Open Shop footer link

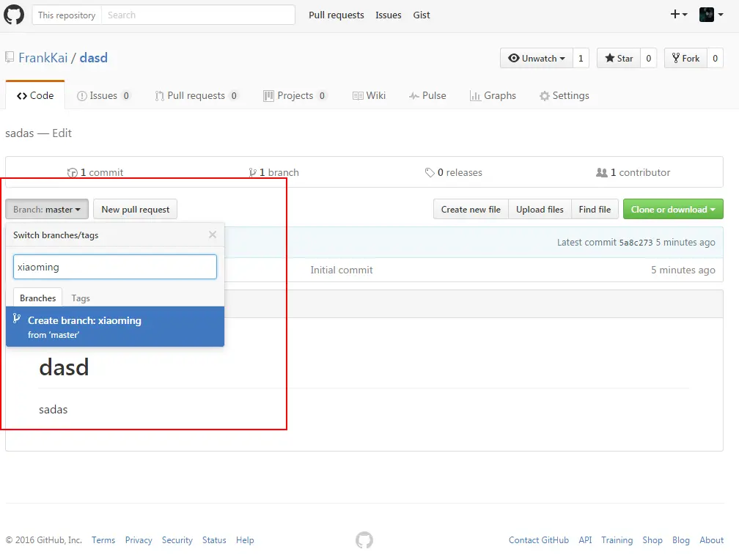point(652,540)
